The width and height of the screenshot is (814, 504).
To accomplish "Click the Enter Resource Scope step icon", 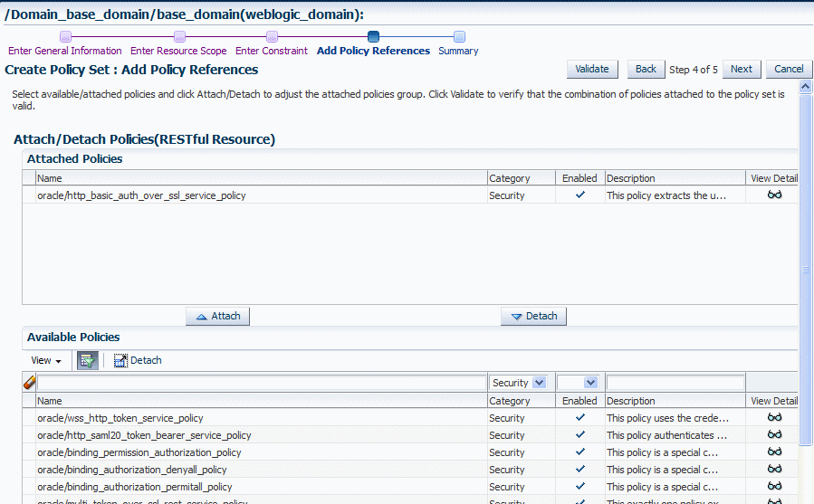I will (x=179, y=36).
